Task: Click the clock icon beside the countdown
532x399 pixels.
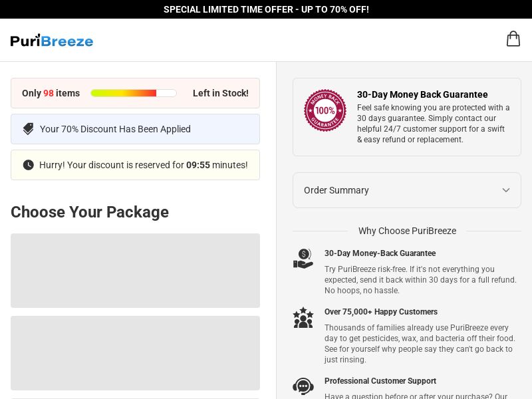Action: 28,165
